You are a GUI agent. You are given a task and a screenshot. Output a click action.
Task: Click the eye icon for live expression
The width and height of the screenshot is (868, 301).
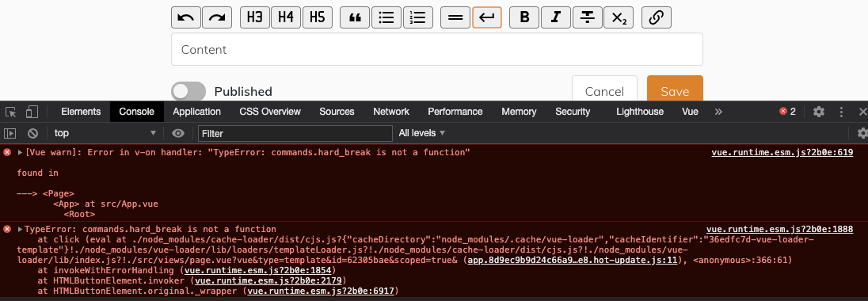177,133
